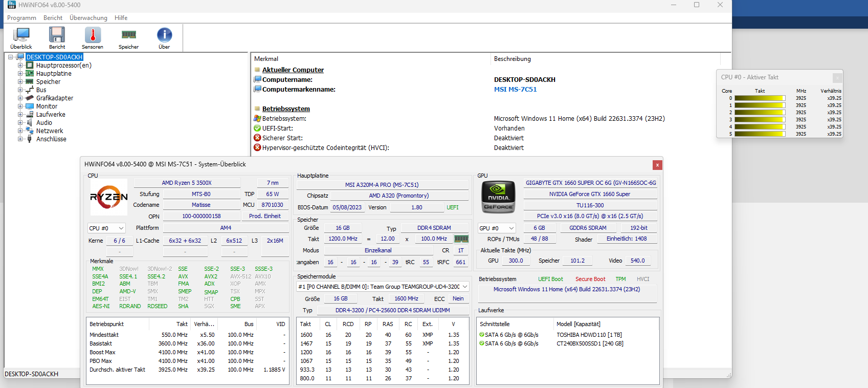Click the green check icon next to UEFI-Start
This screenshot has width=868, height=388.
(258, 128)
